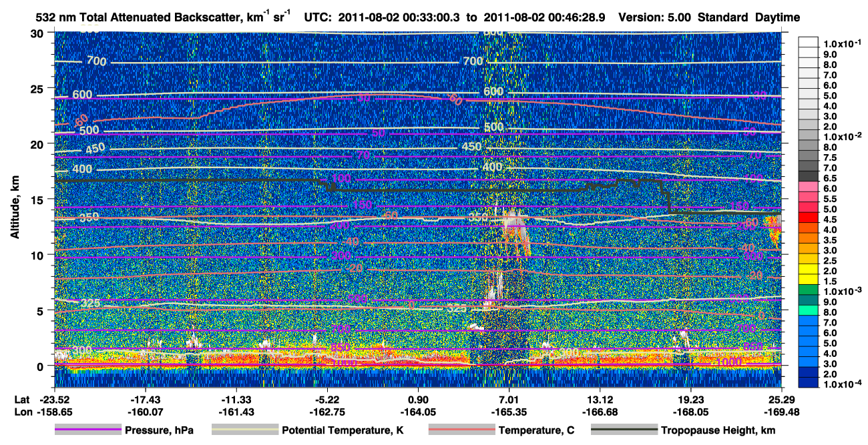Viewport: 868px width, 445px height.
Task: Click the color bar label '2.5'
Action: [831, 262]
